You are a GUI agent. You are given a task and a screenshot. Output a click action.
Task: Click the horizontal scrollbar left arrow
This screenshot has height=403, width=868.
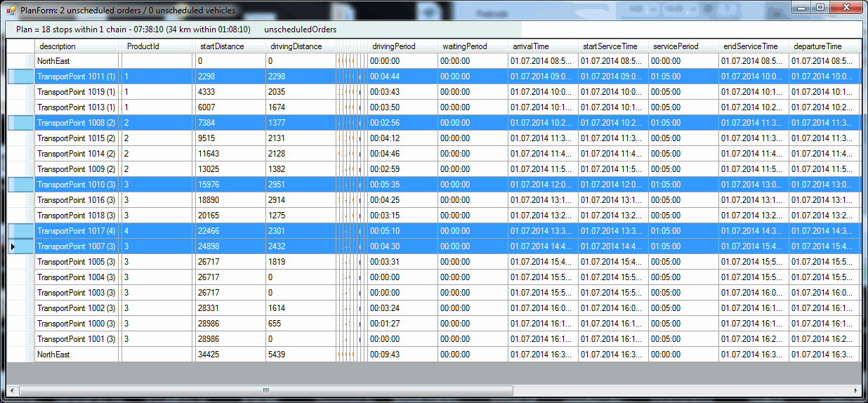pyautogui.click(x=11, y=390)
